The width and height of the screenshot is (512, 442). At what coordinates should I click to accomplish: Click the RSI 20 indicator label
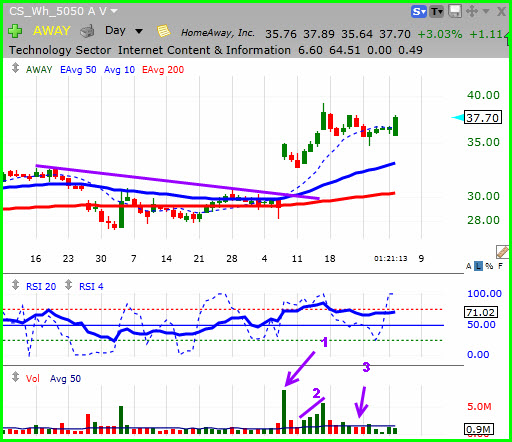pyautogui.click(x=41, y=287)
